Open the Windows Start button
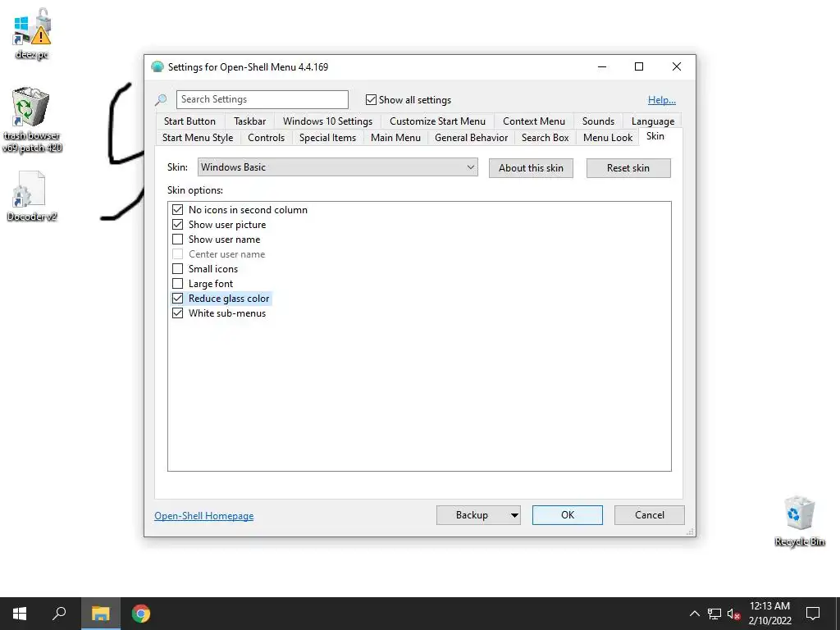This screenshot has width=840, height=630. click(x=20, y=614)
